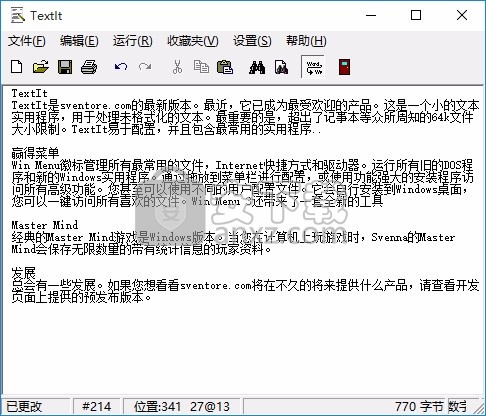Exit the program with the red door icon

click(x=345, y=67)
